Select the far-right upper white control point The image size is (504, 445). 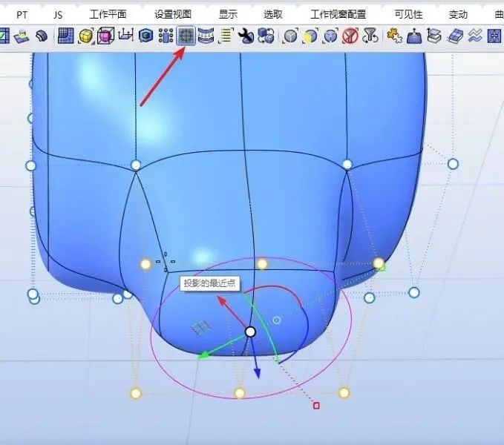pyautogui.click(x=453, y=164)
